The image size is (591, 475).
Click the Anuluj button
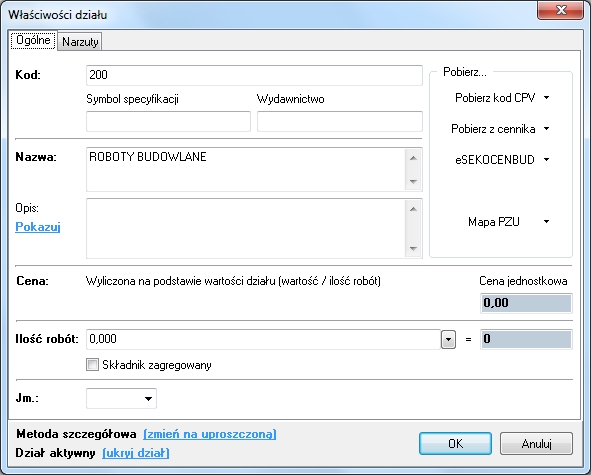tap(536, 443)
